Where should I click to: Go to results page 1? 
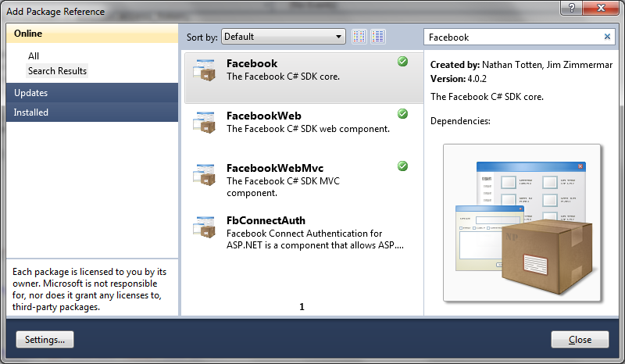[302, 307]
